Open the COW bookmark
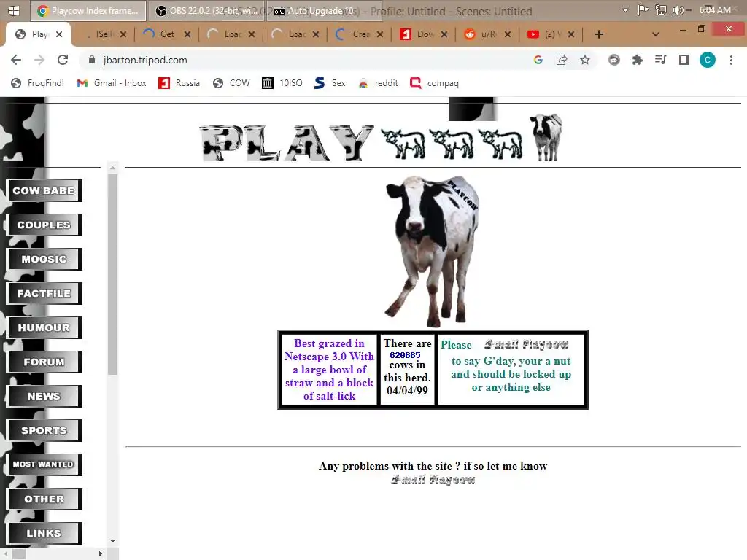Screen dimensions: 747x560 [x=231, y=83]
